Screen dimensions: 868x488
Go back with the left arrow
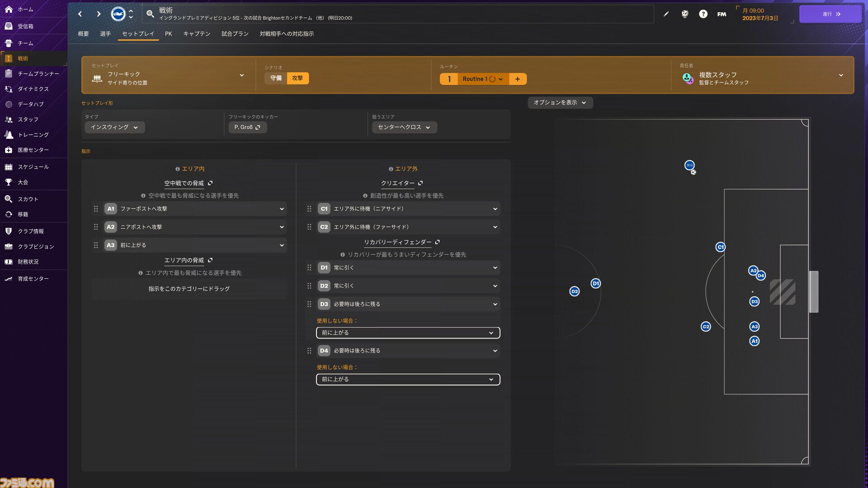click(x=80, y=14)
